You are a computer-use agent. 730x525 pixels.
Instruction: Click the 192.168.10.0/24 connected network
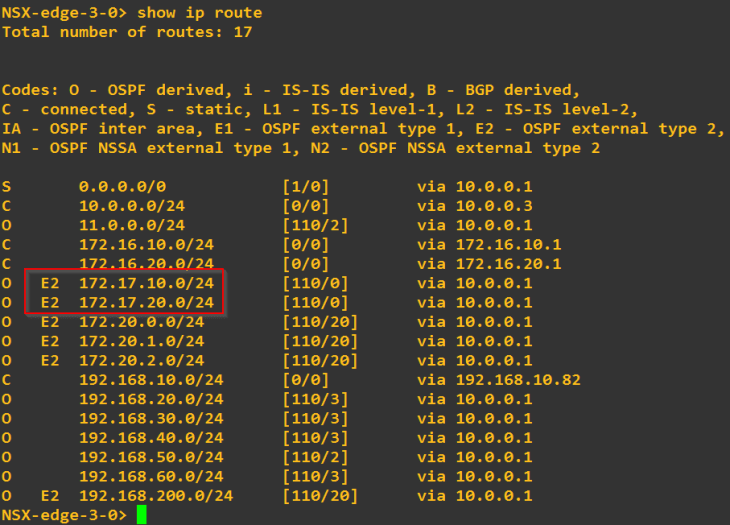[151, 380]
